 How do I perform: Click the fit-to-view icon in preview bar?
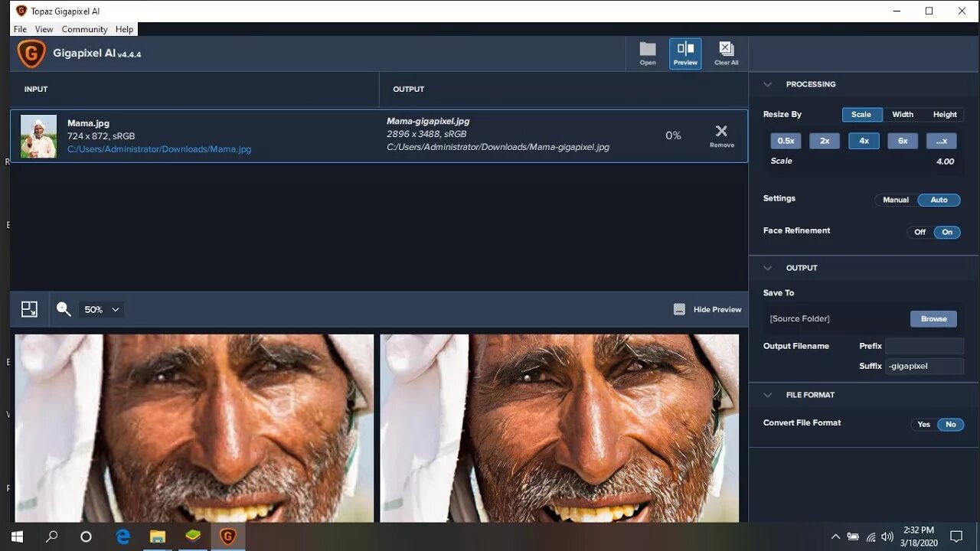[x=29, y=309]
